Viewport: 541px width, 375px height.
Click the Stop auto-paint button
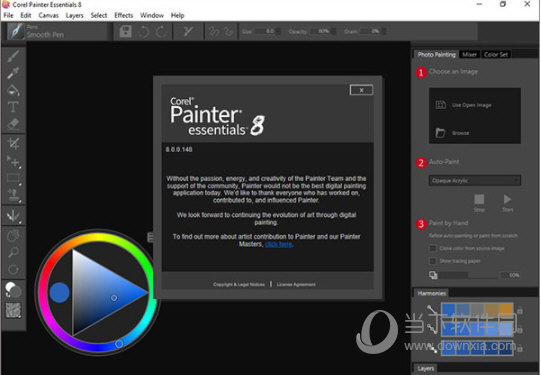[x=479, y=203]
